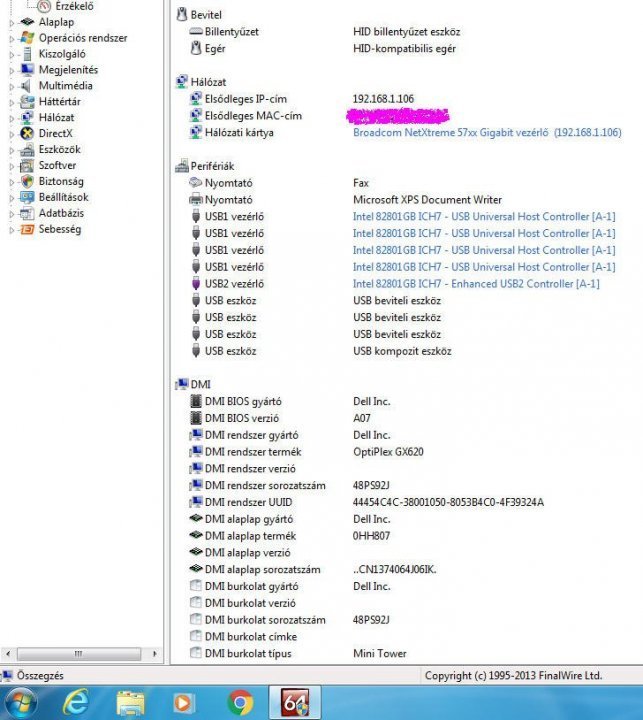The height and width of the screenshot is (720, 643).
Task: Click the DMI BIOS gyártó chip icon
Action: 196,401
